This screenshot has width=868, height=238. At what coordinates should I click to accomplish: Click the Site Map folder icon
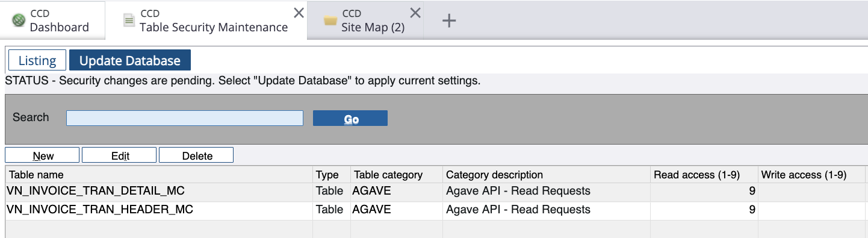(330, 21)
